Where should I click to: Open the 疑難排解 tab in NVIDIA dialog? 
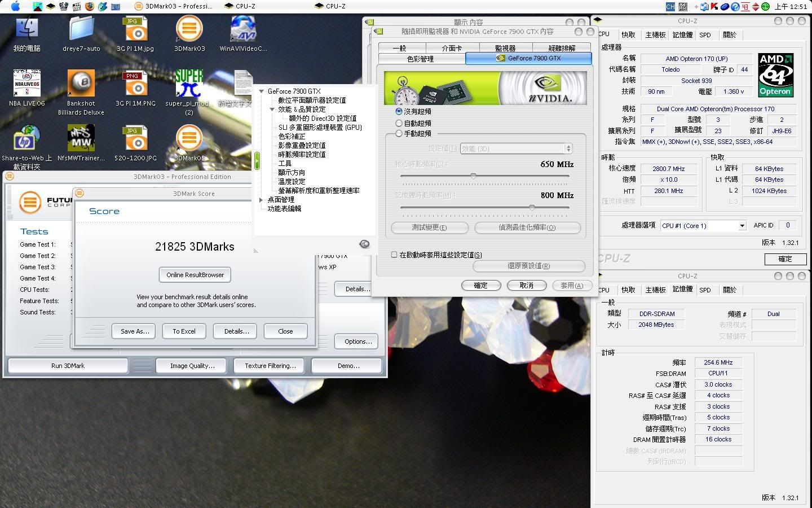pos(562,48)
